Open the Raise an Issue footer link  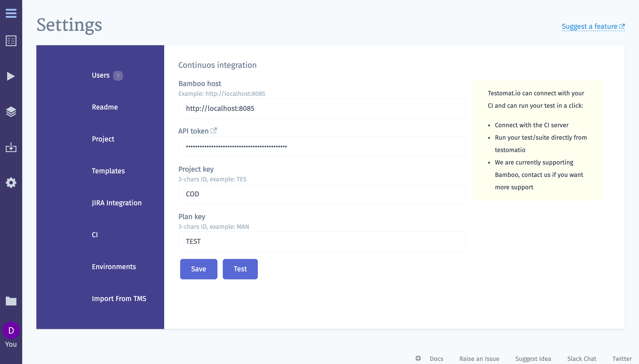(x=479, y=359)
